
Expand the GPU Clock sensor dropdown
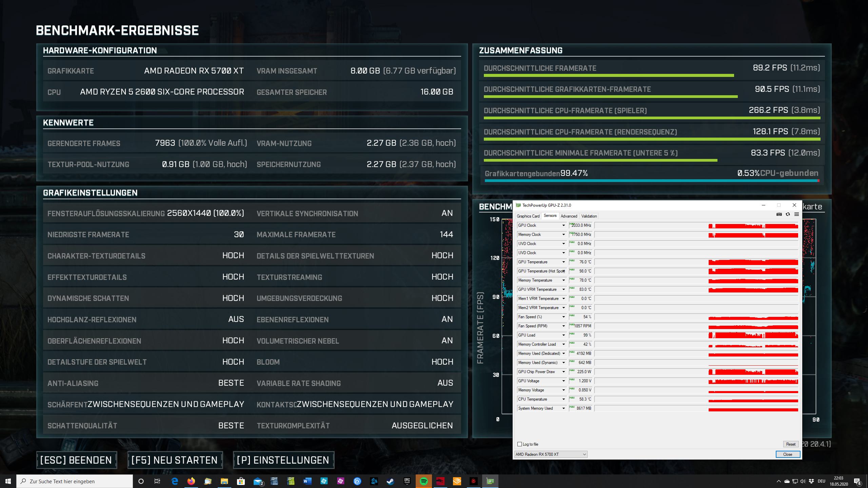[x=564, y=225]
